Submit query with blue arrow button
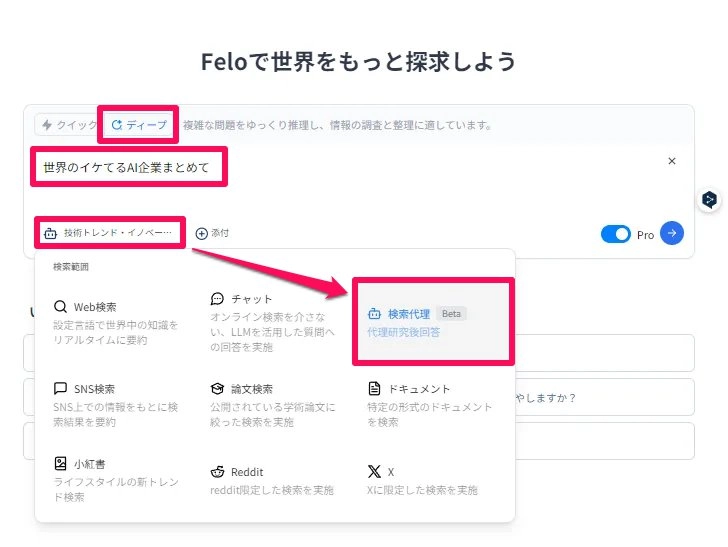The image size is (728, 547). pyautogui.click(x=672, y=233)
